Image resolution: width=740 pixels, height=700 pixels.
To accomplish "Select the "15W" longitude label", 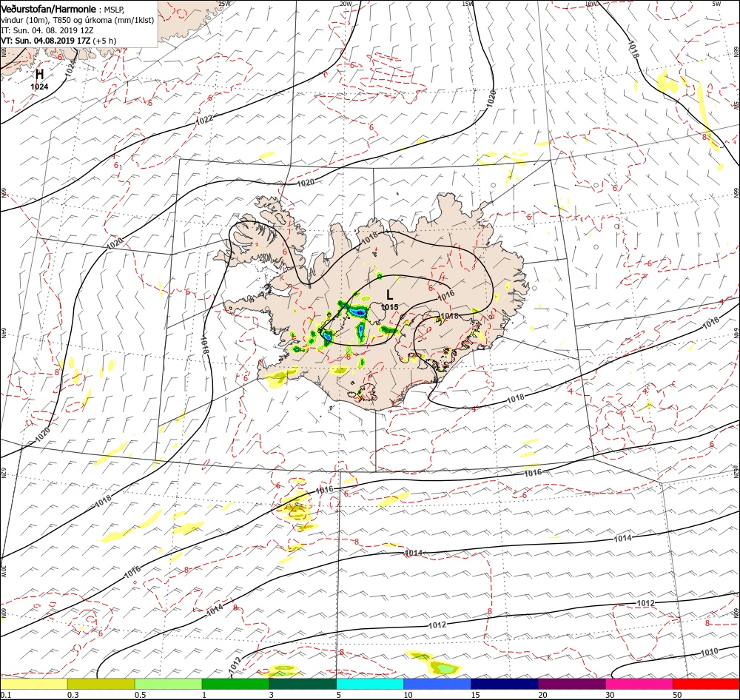I will (468, 4).
